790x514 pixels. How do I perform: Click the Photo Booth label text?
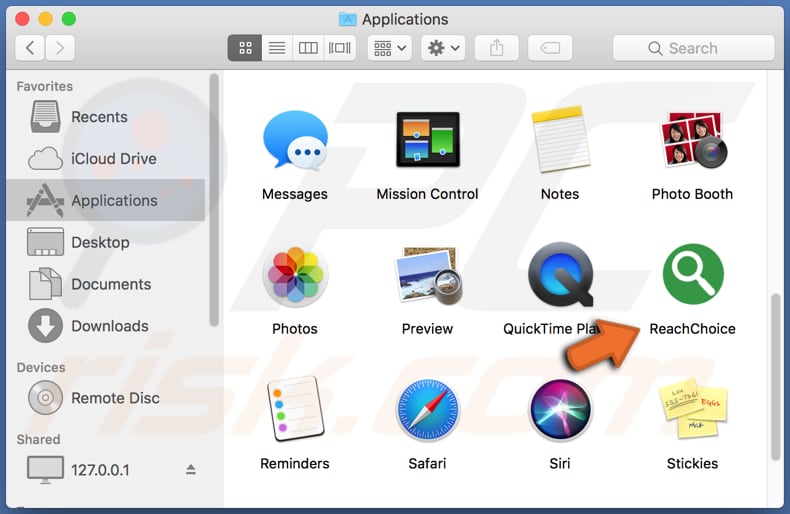pos(692,194)
